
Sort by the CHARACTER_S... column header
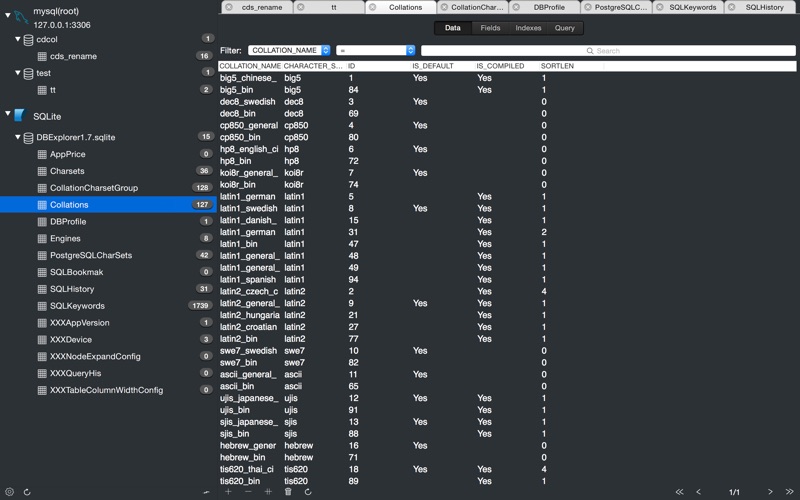(313, 66)
